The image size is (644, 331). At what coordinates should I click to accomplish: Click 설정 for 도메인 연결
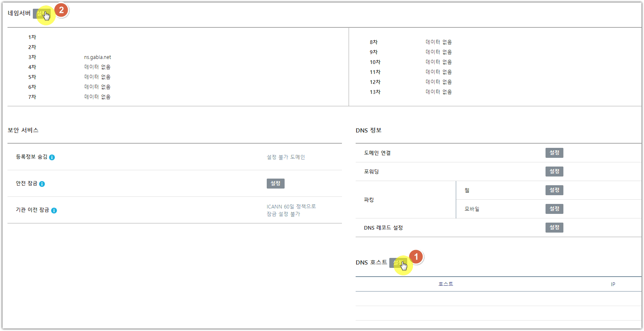click(x=554, y=153)
